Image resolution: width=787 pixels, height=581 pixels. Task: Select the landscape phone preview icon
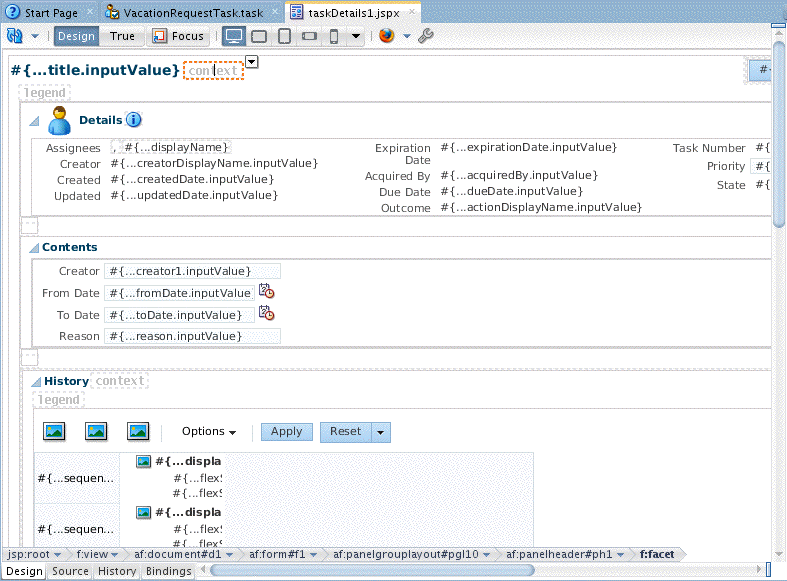pyautogui.click(x=309, y=36)
